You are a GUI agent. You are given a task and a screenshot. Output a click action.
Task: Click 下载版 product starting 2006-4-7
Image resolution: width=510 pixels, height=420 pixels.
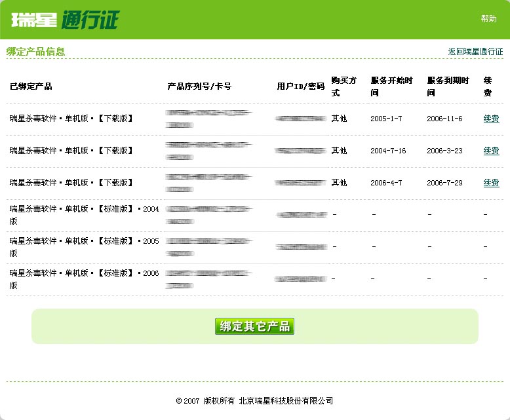point(71,183)
